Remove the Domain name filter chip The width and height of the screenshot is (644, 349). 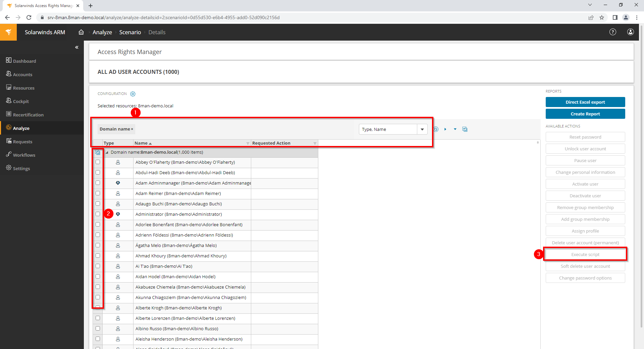[132, 129]
